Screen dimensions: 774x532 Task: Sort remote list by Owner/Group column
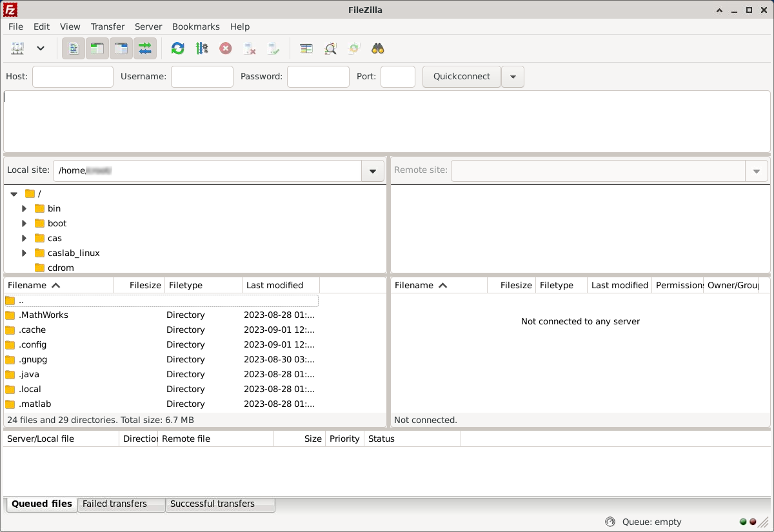click(731, 285)
